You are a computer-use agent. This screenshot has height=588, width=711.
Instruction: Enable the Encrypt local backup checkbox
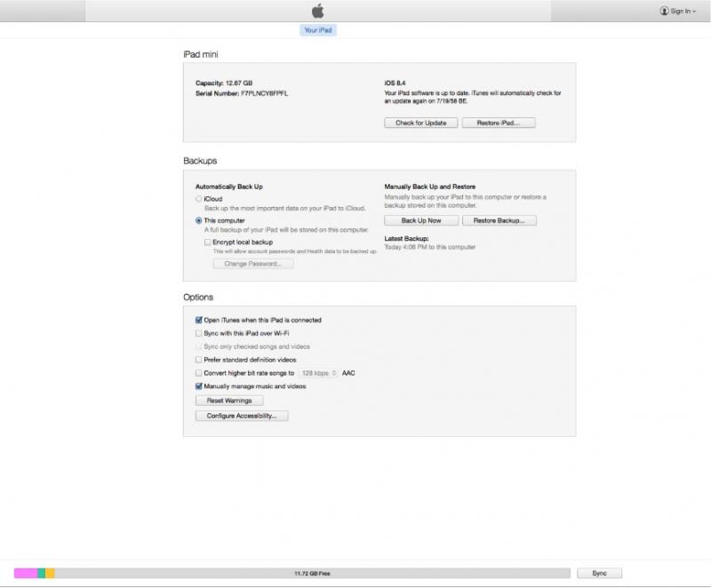(208, 242)
